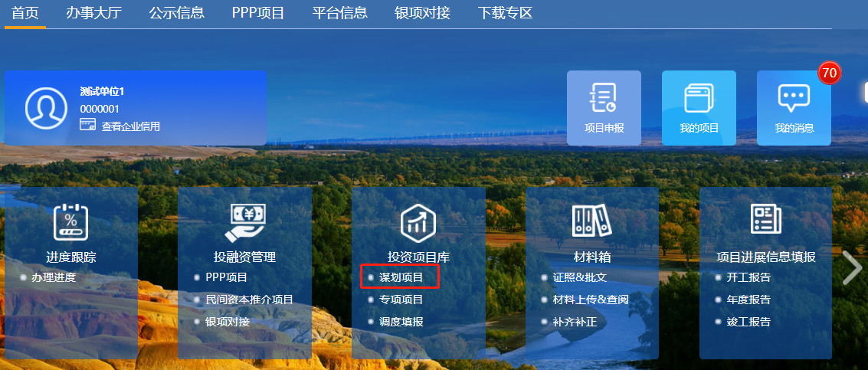Open the 谋划项目 link

pyautogui.click(x=401, y=277)
